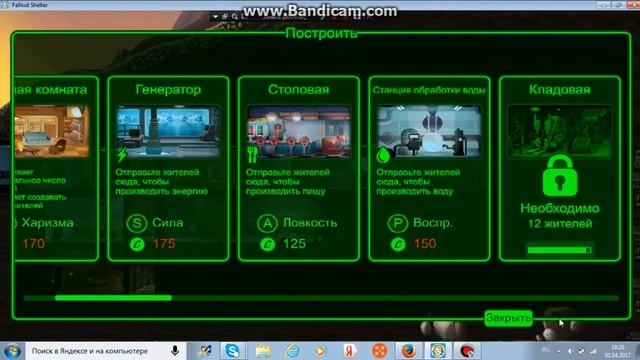Click the Bandicam overlay magnifier icon
The width and height of the screenshot is (640, 360).
[235, 17]
